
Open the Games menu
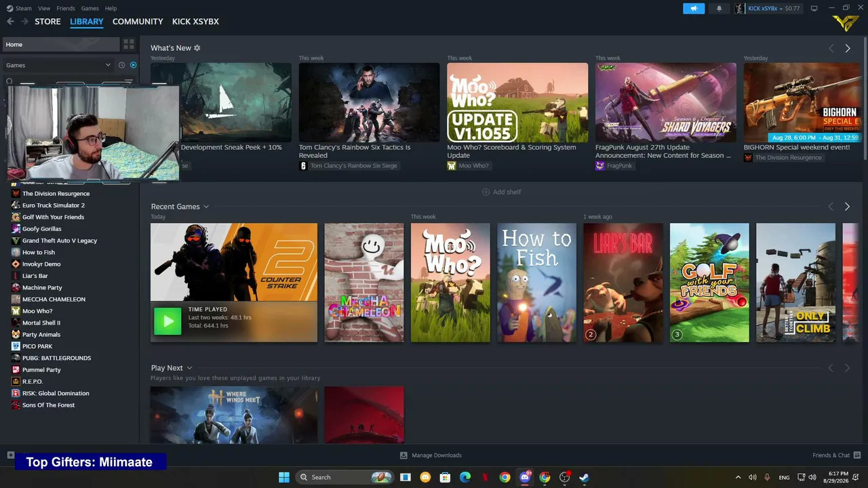tap(90, 9)
